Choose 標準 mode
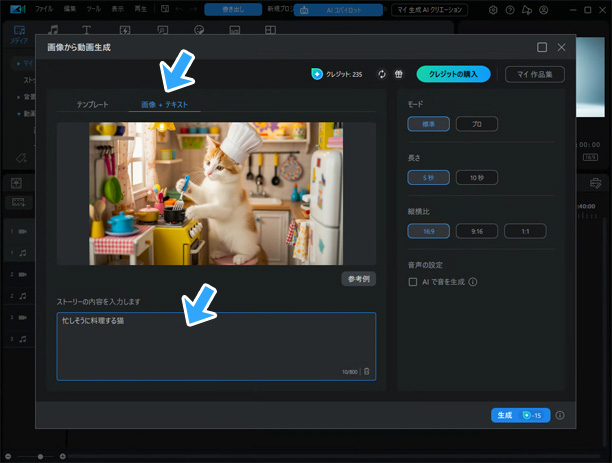The height and width of the screenshot is (463, 612). pyautogui.click(x=428, y=124)
